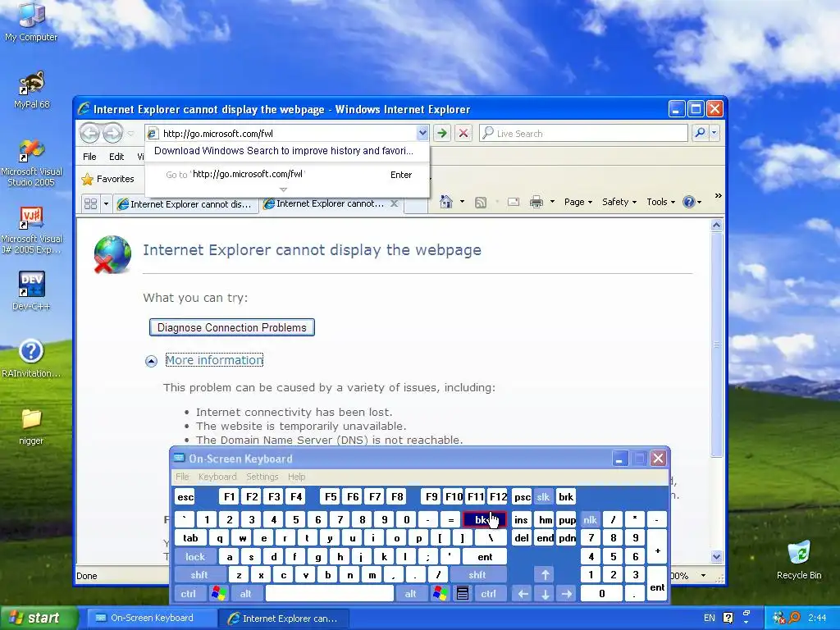Click the Print icon in command bar
840x630 pixels.
coord(536,202)
